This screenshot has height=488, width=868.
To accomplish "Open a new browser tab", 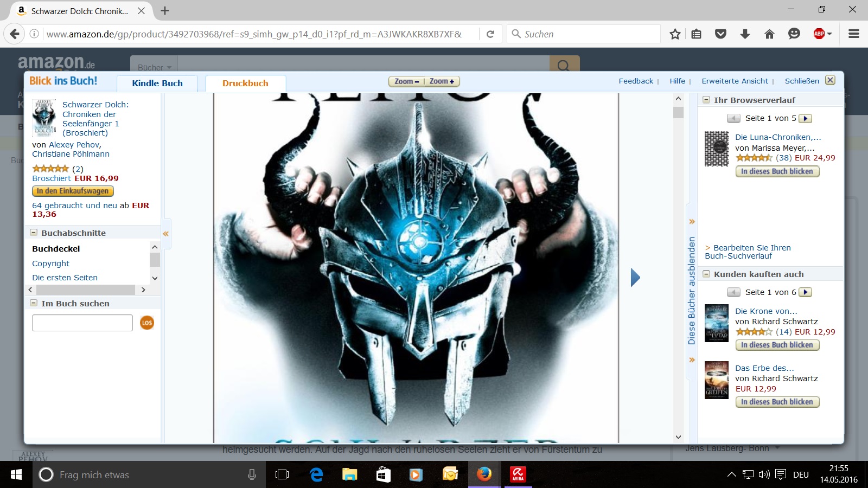I will click(x=165, y=11).
